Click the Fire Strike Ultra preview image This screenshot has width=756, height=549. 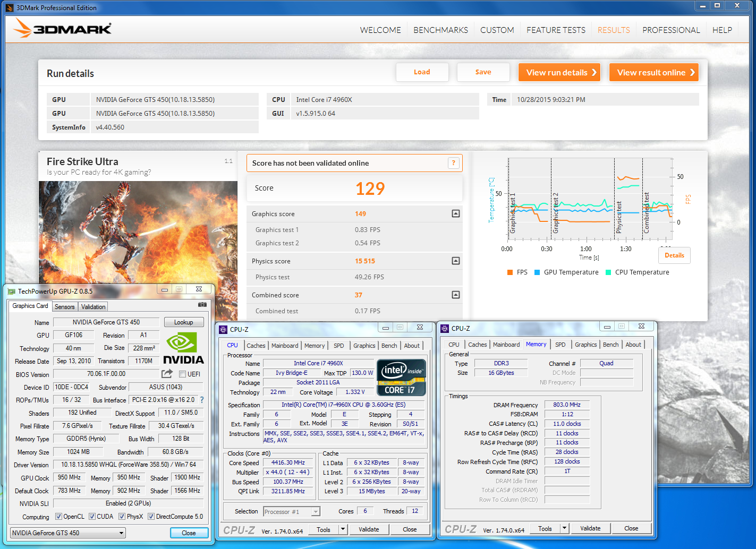pos(138,233)
